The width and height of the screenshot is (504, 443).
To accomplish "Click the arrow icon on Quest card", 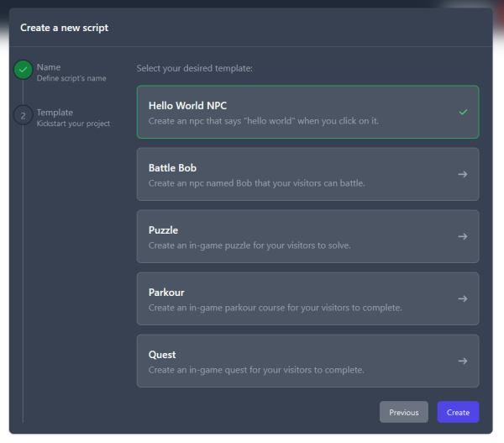I will (x=463, y=361).
